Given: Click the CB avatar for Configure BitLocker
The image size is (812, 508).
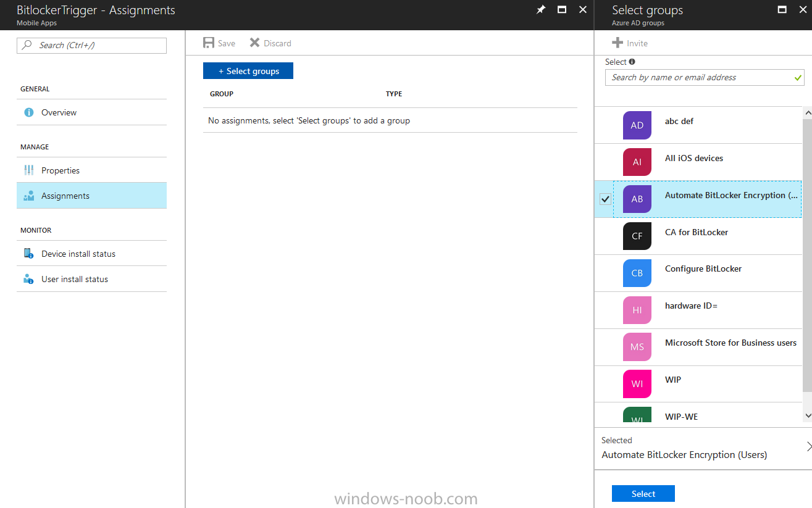Looking at the screenshot, I should (x=637, y=273).
